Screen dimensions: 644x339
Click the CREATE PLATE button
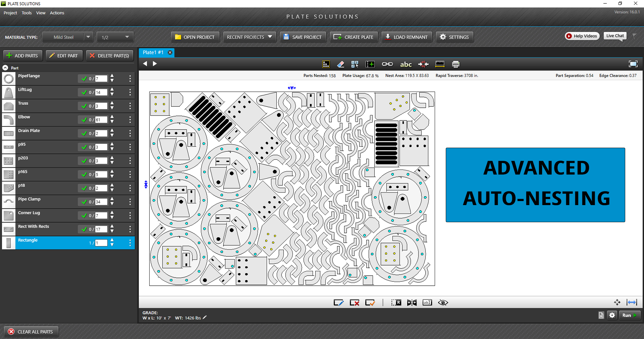click(354, 37)
